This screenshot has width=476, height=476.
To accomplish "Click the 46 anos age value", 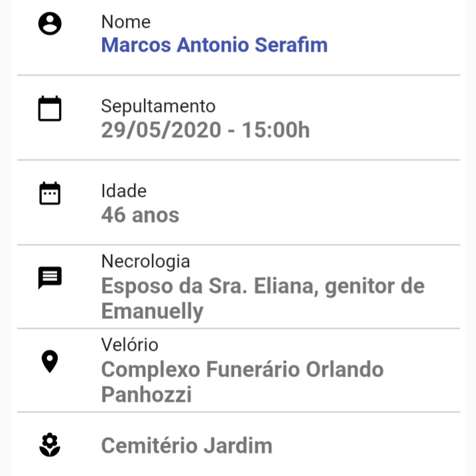I will point(140,215).
